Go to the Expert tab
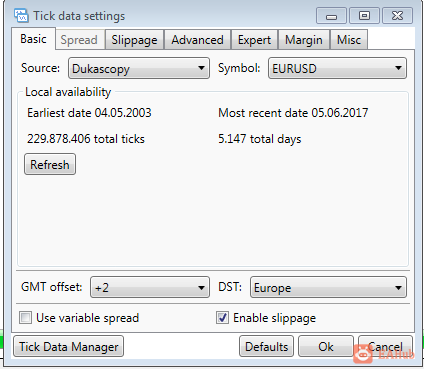The image size is (424, 369). point(254,40)
